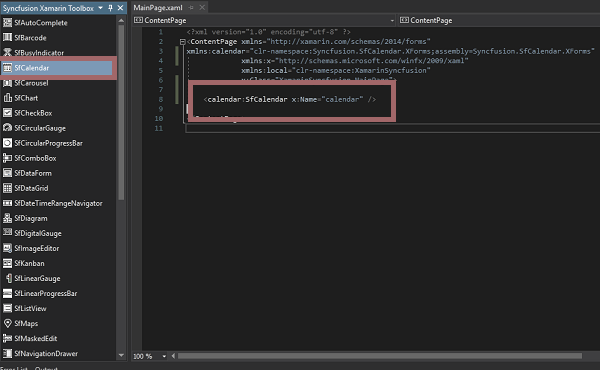This screenshot has height=370, width=600.
Task: Click the SfKanban text label
Action: pos(29,263)
